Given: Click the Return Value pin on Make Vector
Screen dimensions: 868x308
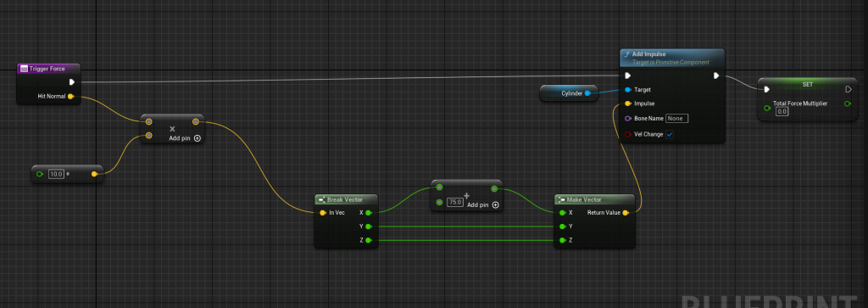Looking at the screenshot, I should [626, 213].
